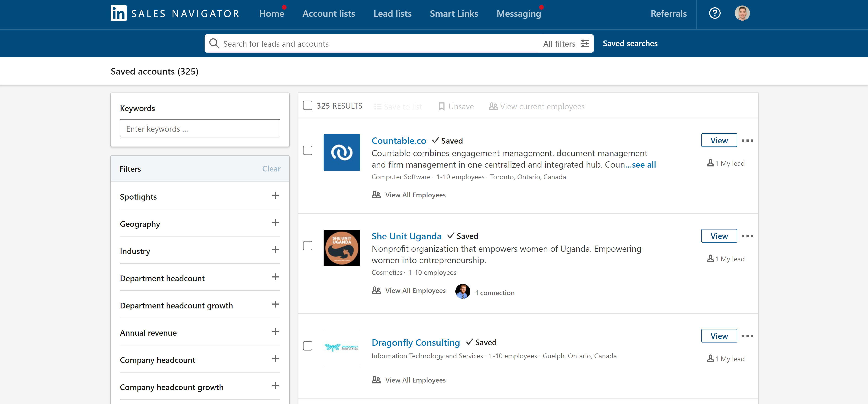Open more options for Countable.co
This screenshot has height=404, width=868.
[747, 140]
